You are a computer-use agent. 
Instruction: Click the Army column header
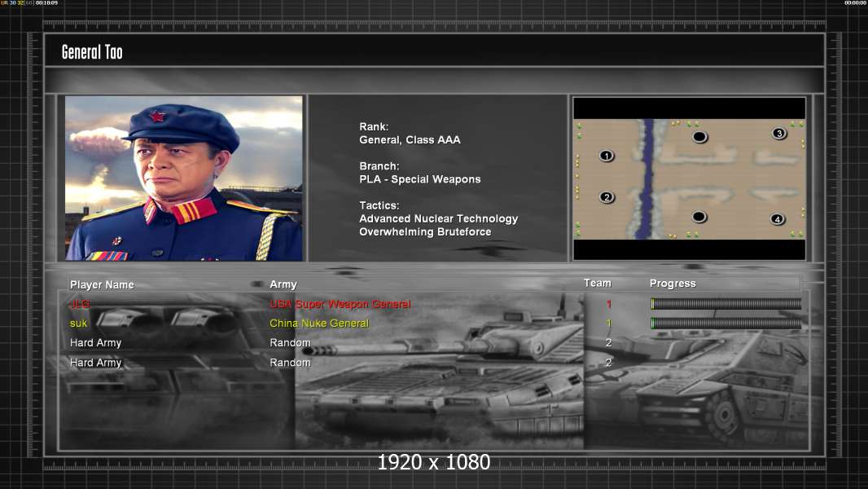(283, 284)
